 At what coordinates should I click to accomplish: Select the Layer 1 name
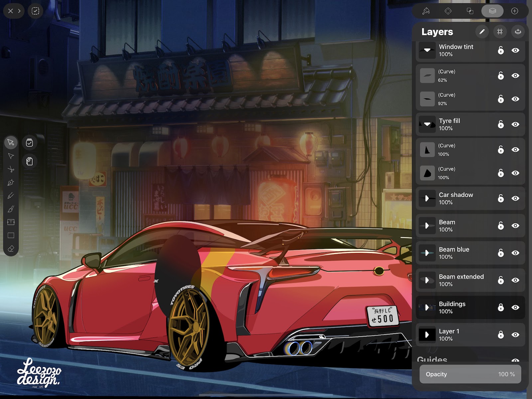click(x=449, y=331)
